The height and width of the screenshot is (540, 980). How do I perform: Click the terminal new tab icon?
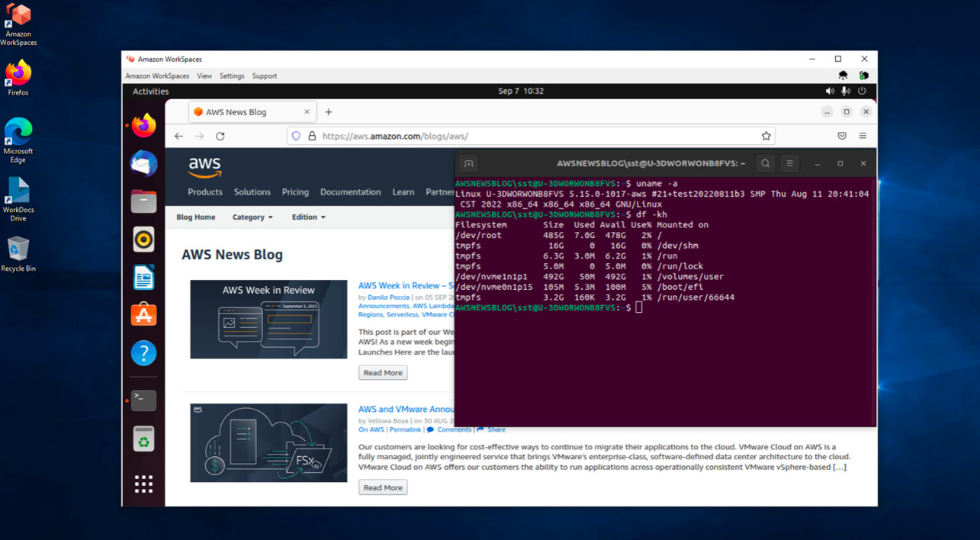469,163
